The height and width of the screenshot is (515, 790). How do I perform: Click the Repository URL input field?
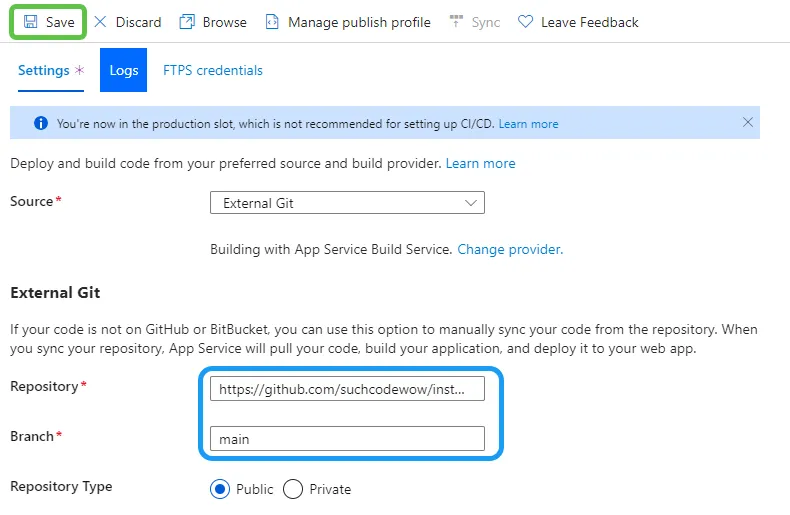pyautogui.click(x=347, y=388)
